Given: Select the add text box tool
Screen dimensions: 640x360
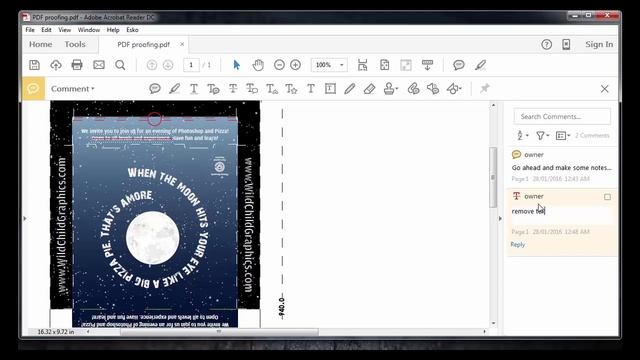Looking at the screenshot, I should [330, 89].
